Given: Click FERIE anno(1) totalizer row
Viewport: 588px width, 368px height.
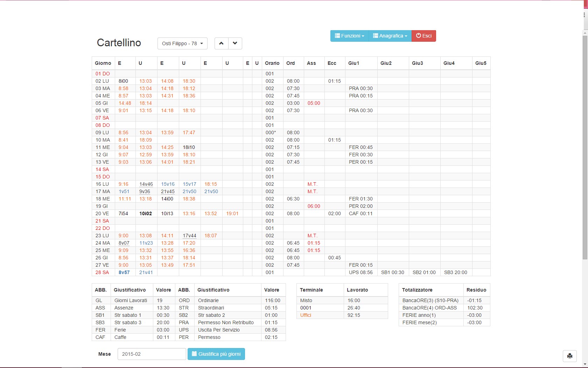Looking at the screenshot, I should click(444, 315).
